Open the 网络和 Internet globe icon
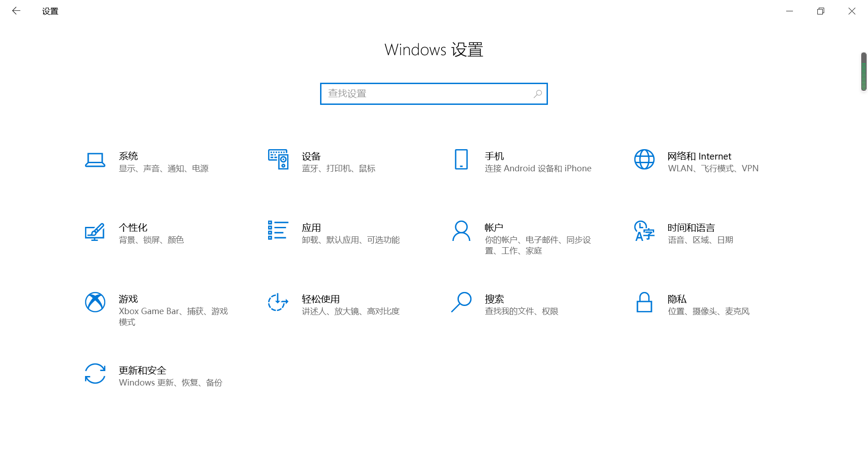The width and height of the screenshot is (868, 461). [644, 159]
